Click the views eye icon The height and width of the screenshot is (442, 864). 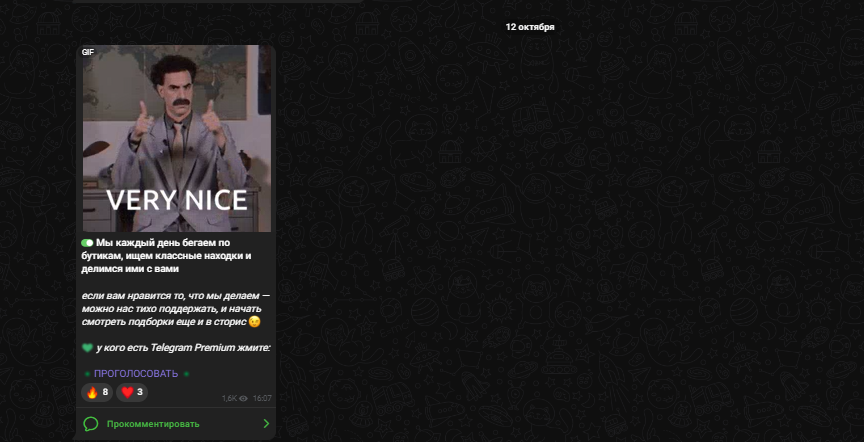click(x=244, y=398)
